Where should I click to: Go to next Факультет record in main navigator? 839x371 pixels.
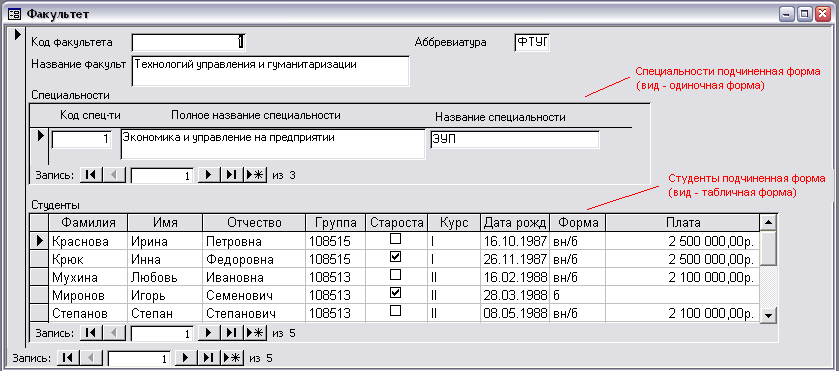click(186, 357)
